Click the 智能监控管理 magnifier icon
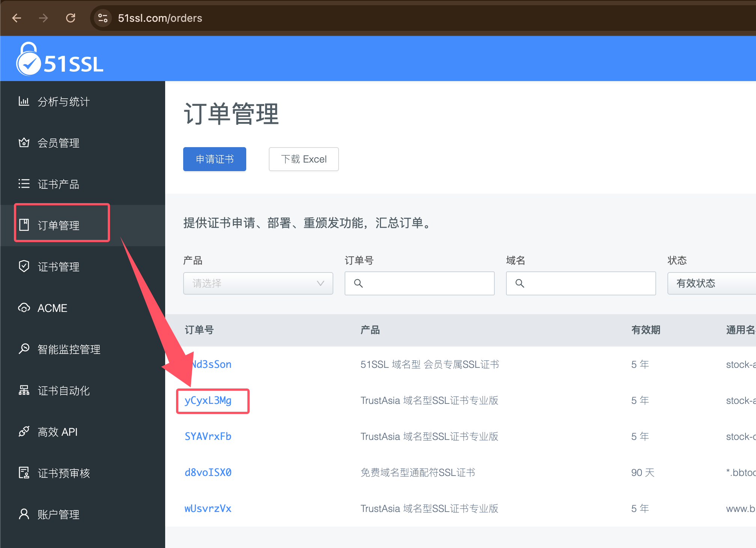 pos(24,349)
